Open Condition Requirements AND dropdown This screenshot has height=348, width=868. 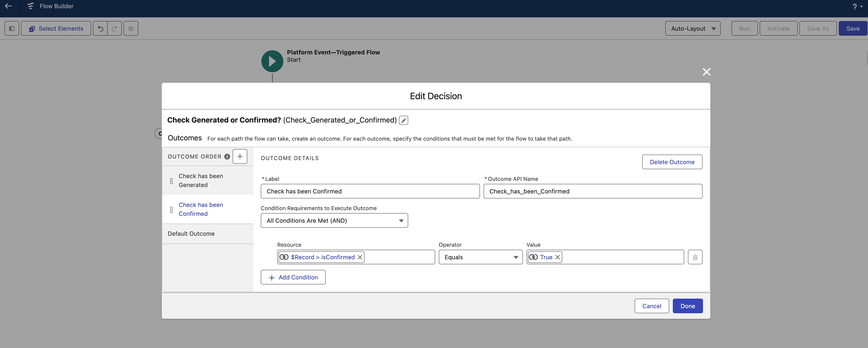(334, 221)
